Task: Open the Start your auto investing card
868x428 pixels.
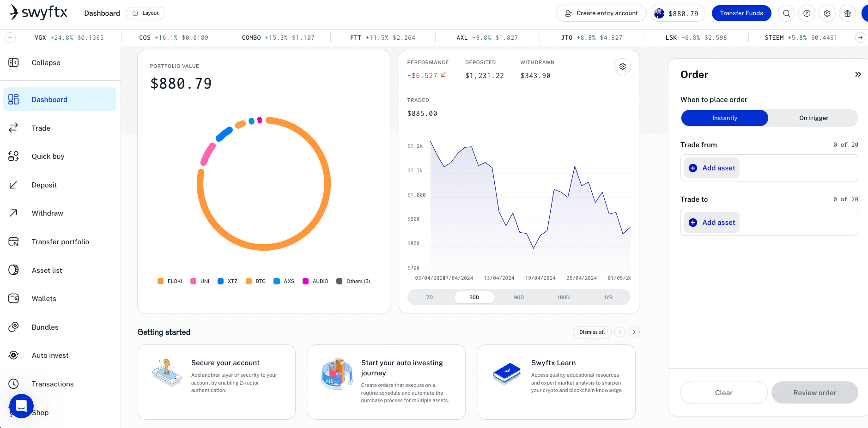Action: [387, 382]
